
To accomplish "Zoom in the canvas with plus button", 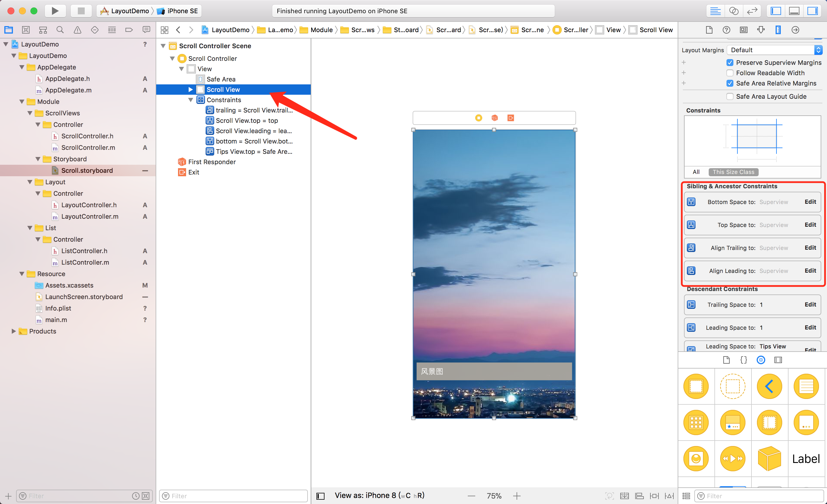I will (x=517, y=496).
